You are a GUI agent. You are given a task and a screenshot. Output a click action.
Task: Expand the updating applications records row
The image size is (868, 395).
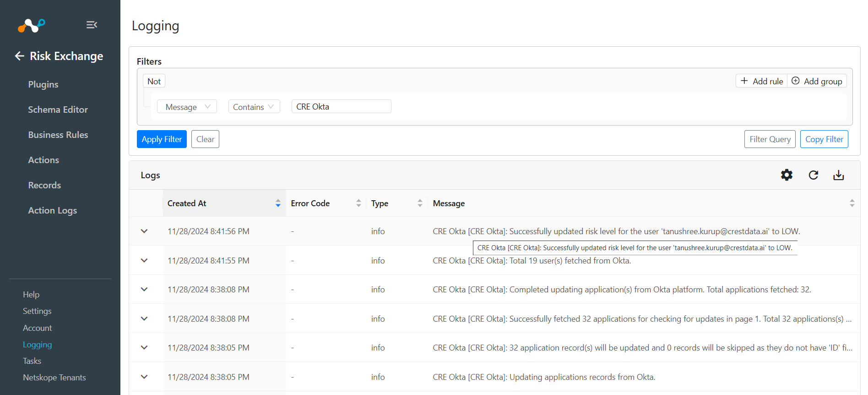[144, 377]
